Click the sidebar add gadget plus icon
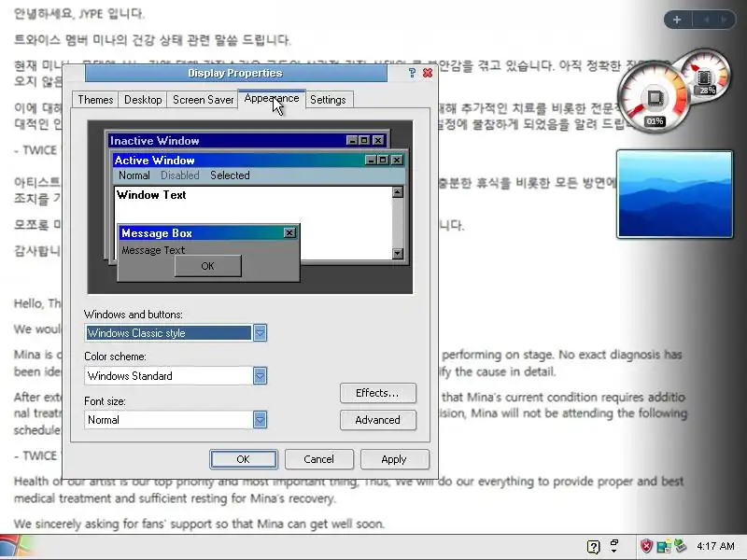Image resolution: width=747 pixels, height=560 pixels. coord(677,20)
